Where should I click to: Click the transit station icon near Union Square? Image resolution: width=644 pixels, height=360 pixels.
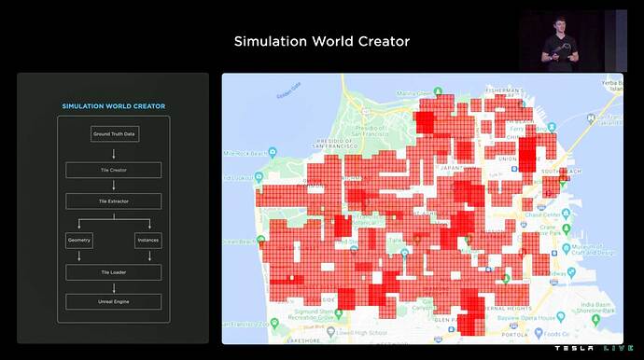pos(514,169)
